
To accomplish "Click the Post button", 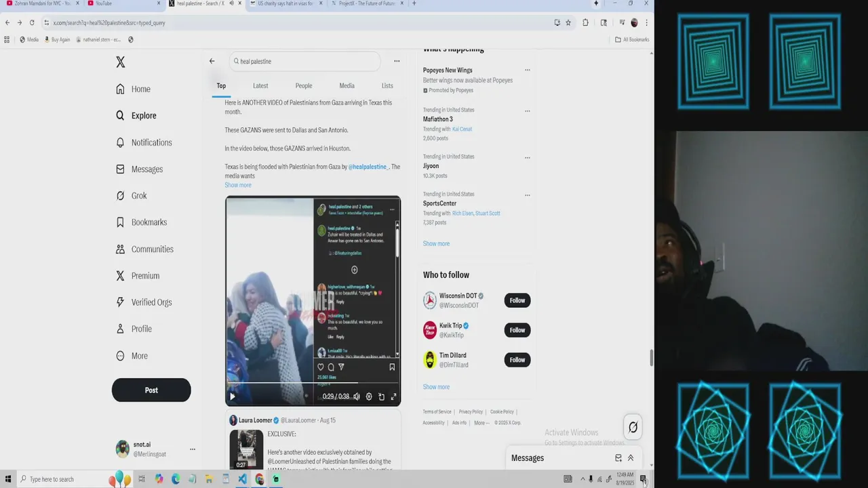I will click(x=151, y=390).
